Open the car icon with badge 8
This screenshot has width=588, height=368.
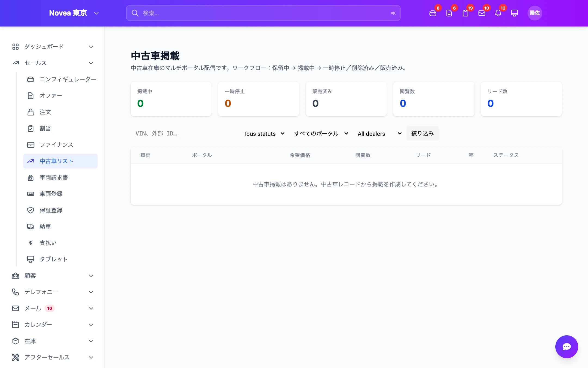pyautogui.click(x=433, y=13)
